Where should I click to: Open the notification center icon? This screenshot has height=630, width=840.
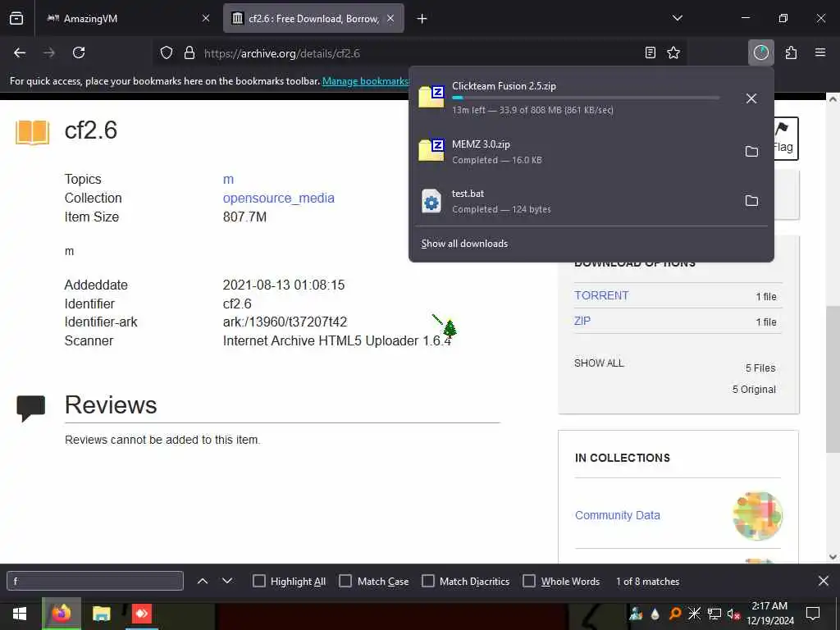pos(813,614)
